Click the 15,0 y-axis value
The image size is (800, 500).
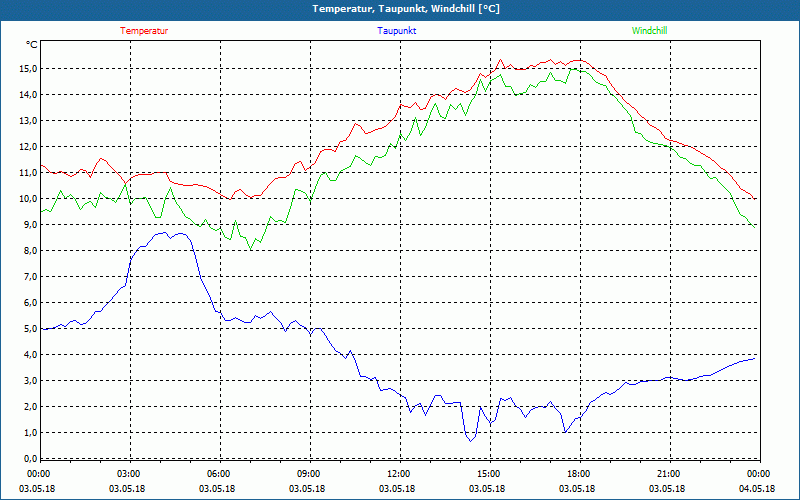pos(28,69)
